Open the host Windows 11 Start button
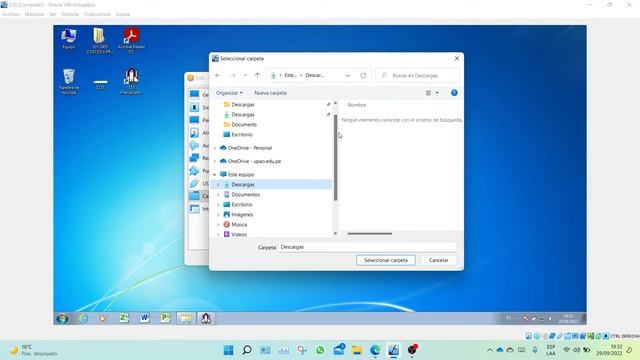Screen dimensions: 640x360 pyautogui.click(x=229, y=350)
